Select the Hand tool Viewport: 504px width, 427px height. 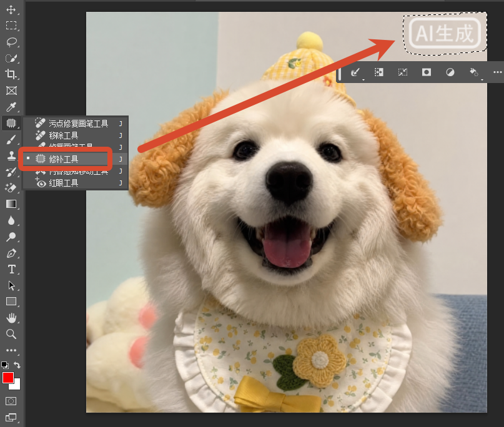11,318
